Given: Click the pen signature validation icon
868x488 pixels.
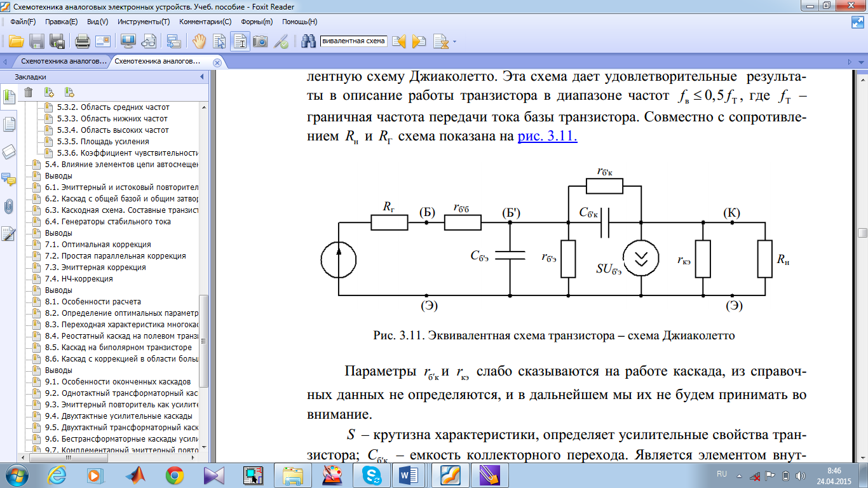Looking at the screenshot, I should pos(281,42).
